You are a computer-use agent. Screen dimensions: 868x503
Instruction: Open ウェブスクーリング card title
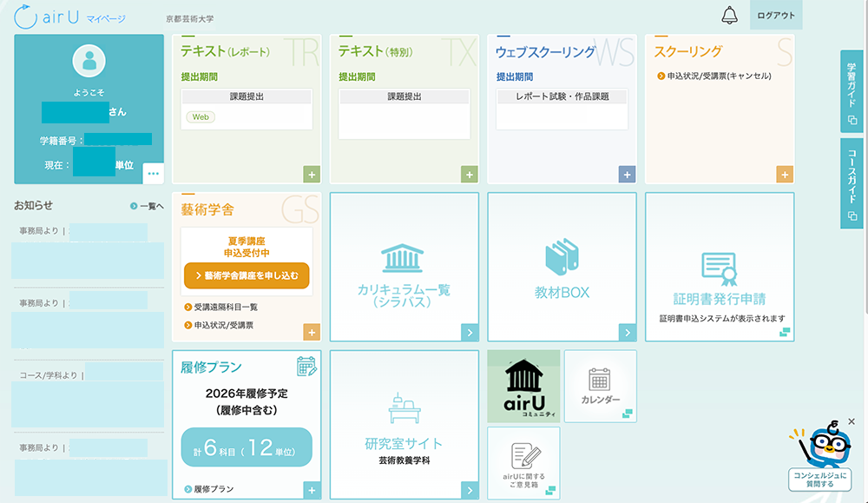coord(545,52)
